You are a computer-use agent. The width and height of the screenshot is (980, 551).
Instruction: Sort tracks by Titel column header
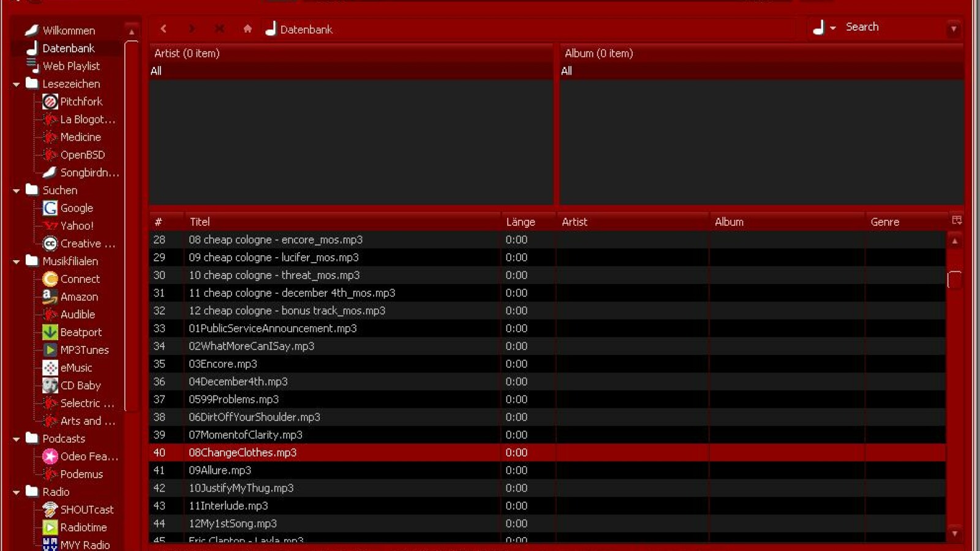point(200,222)
